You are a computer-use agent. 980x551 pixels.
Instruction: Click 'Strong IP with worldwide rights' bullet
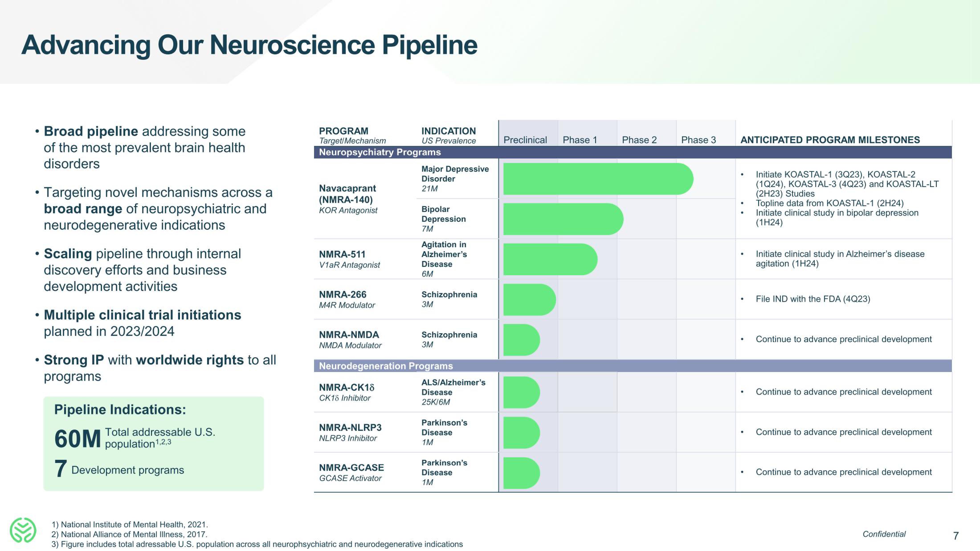[160, 368]
